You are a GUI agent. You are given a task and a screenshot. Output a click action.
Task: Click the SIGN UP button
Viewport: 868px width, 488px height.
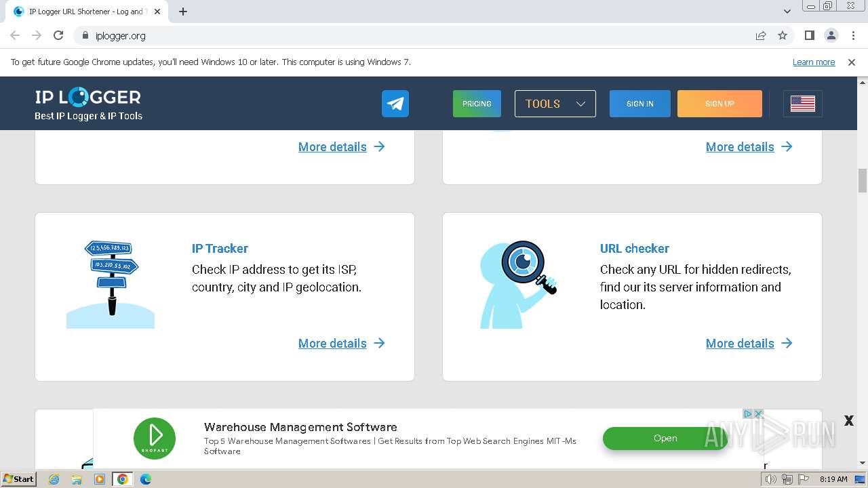tap(719, 104)
